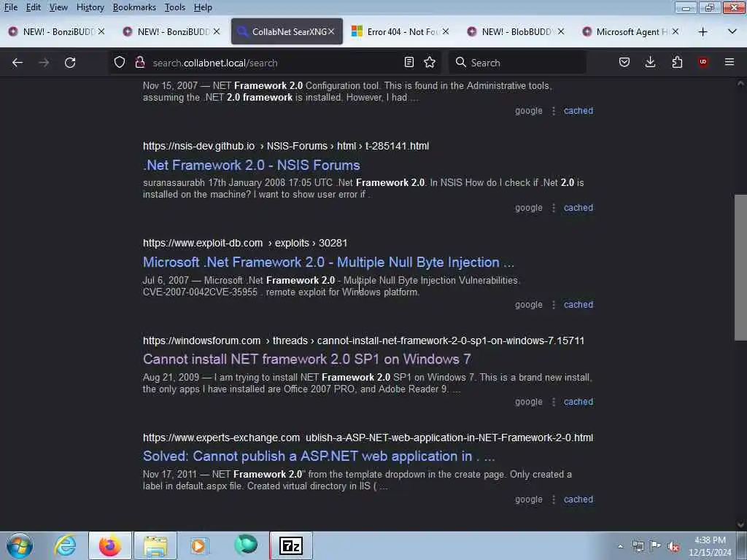Close the BlobBUDDY tab

tap(561, 31)
